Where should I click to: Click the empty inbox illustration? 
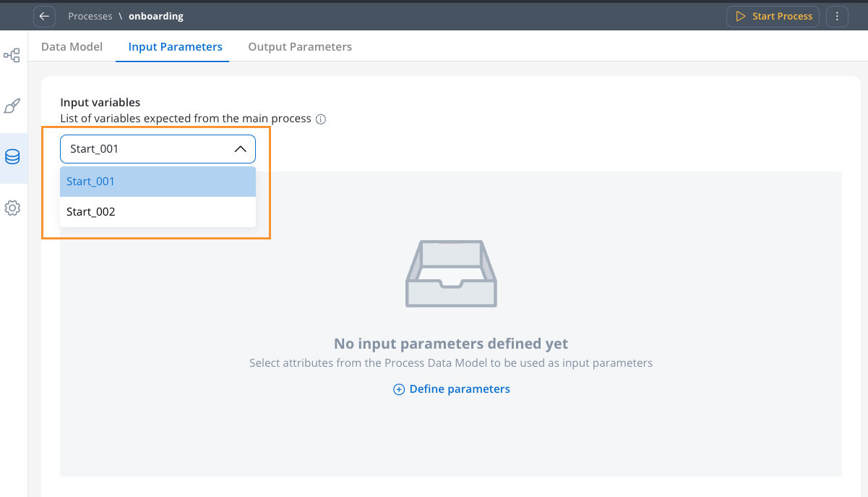451,274
